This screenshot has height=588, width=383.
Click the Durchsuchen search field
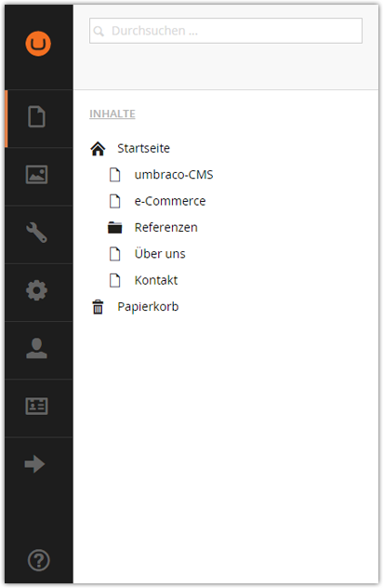tap(226, 31)
